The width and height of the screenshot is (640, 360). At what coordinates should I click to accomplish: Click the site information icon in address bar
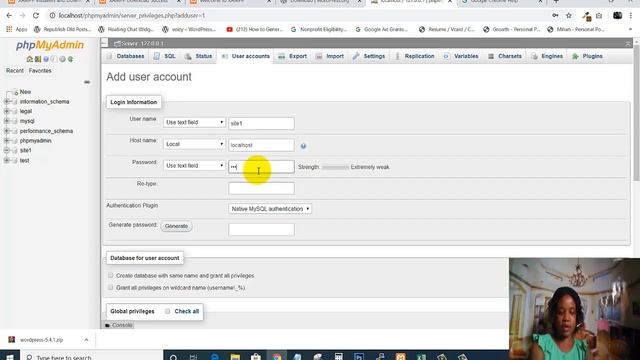[x=52, y=16]
